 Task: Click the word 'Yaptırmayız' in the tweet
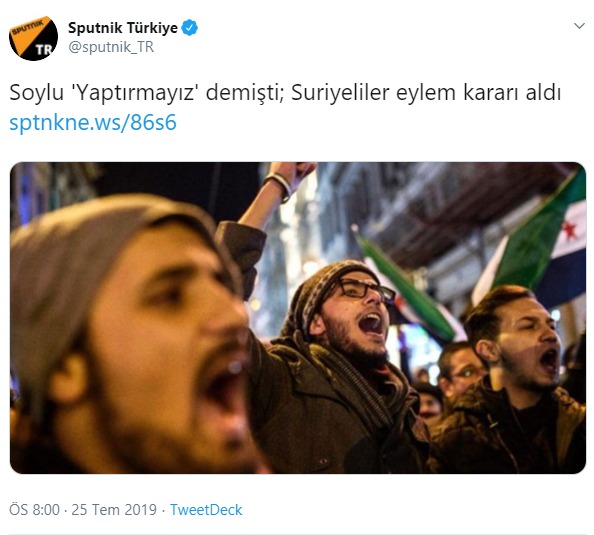(135, 93)
